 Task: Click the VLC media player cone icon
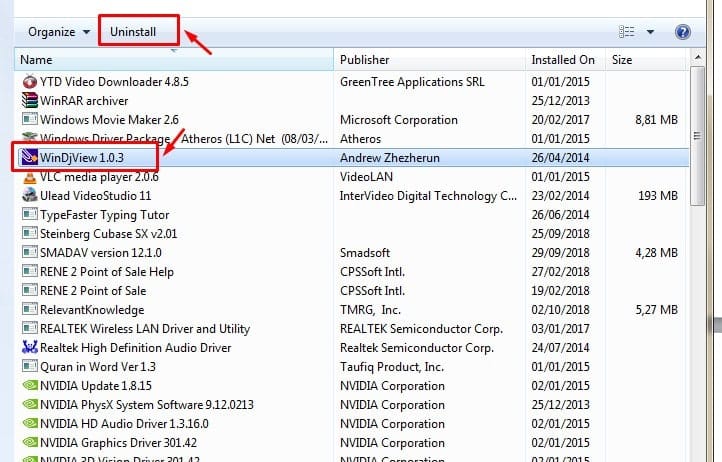(x=29, y=176)
